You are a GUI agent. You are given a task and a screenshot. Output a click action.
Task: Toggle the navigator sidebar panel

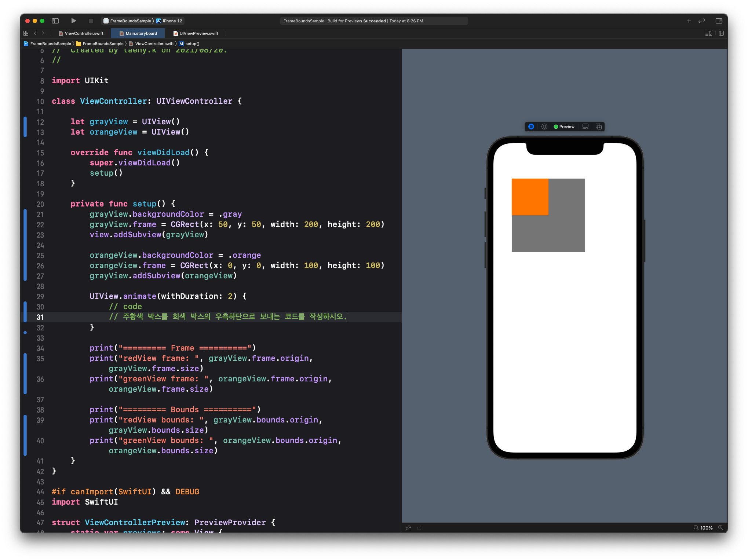(55, 21)
